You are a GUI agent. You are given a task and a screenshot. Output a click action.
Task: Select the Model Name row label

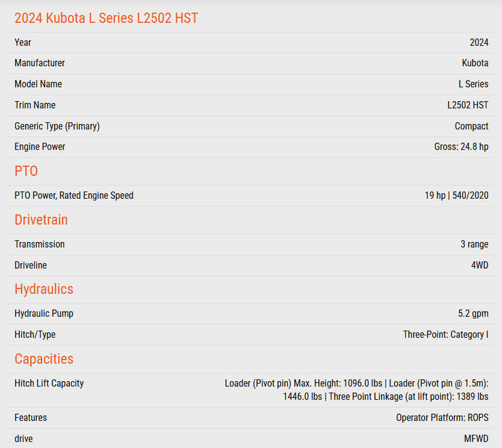38,84
